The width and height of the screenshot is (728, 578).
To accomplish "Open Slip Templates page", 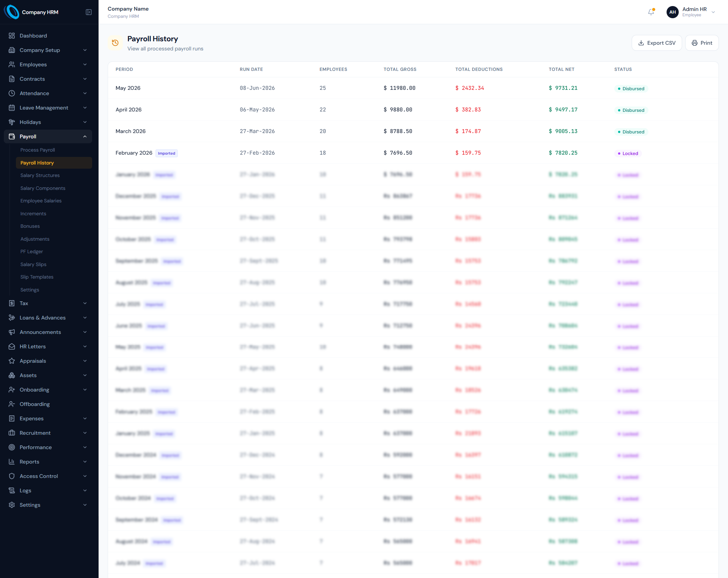I will [x=54, y=277].
